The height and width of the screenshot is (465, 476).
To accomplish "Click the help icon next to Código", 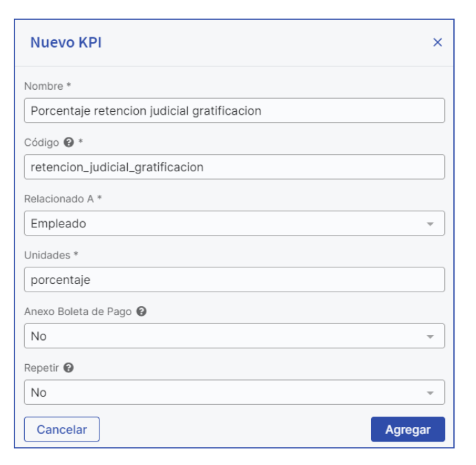I will [68, 142].
